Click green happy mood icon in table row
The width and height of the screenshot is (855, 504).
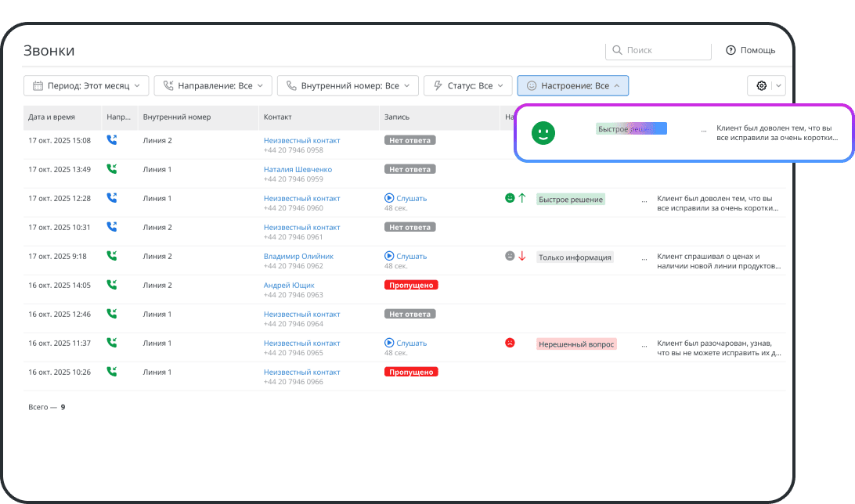pyautogui.click(x=510, y=199)
